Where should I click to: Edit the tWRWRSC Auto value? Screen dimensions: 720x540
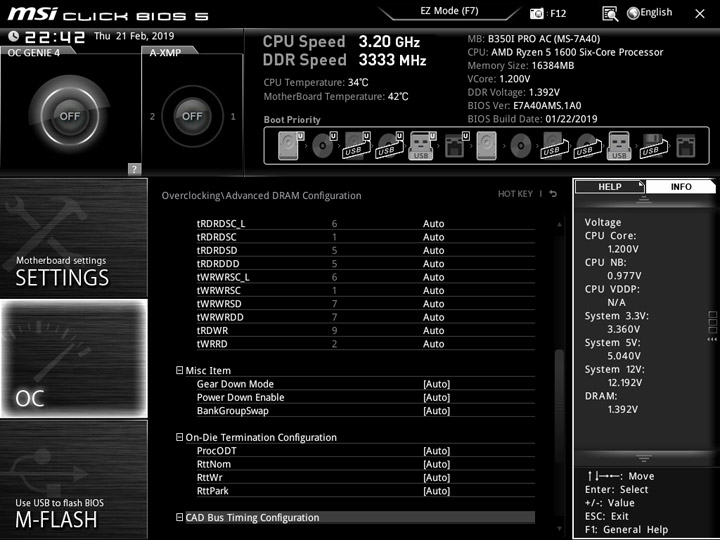click(x=433, y=290)
